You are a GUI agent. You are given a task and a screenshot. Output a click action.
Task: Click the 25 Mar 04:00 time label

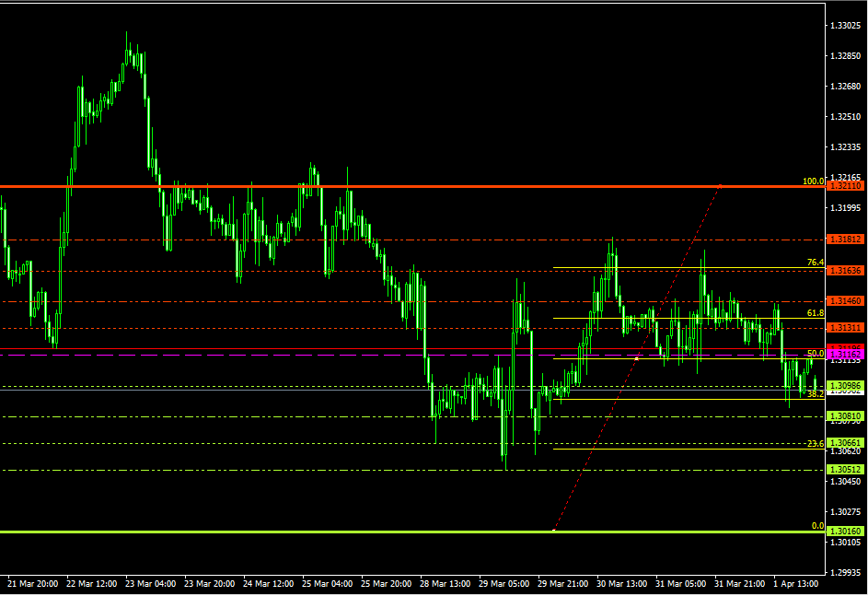[327, 584]
